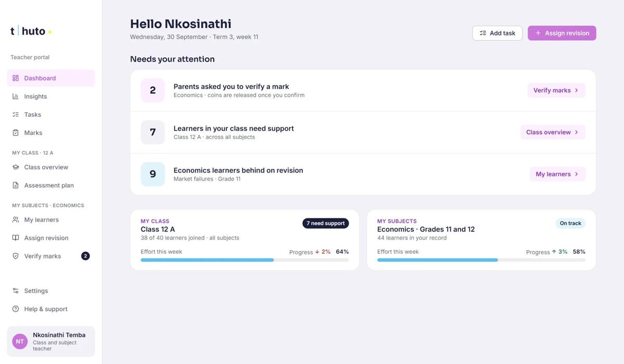Click the Help & support question mark icon
Viewport: 624px width, 364px height.
pos(16,309)
